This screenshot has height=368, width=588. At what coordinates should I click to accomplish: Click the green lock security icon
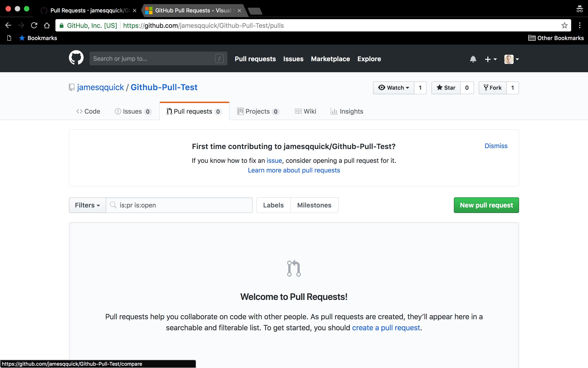[x=62, y=25]
